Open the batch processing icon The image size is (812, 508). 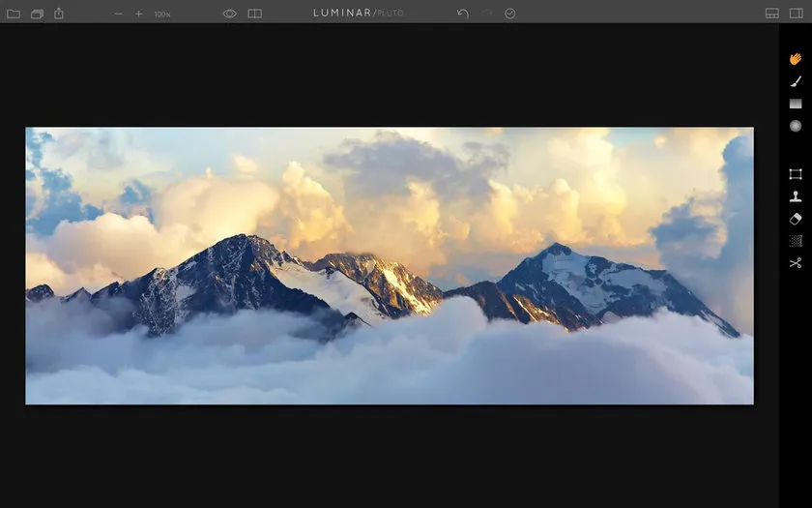(x=37, y=14)
